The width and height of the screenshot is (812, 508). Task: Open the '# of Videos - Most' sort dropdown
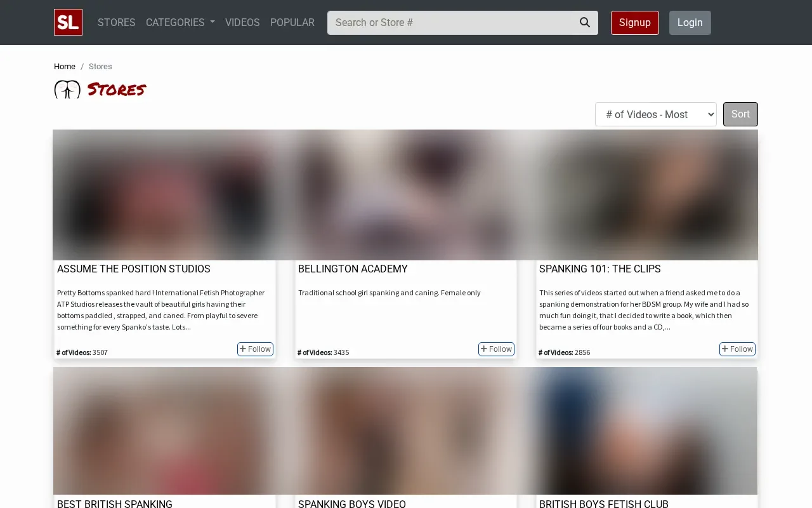(656, 114)
